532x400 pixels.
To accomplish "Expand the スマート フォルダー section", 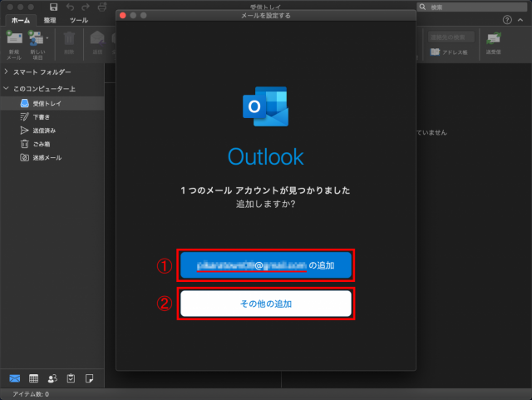I will click(6, 72).
